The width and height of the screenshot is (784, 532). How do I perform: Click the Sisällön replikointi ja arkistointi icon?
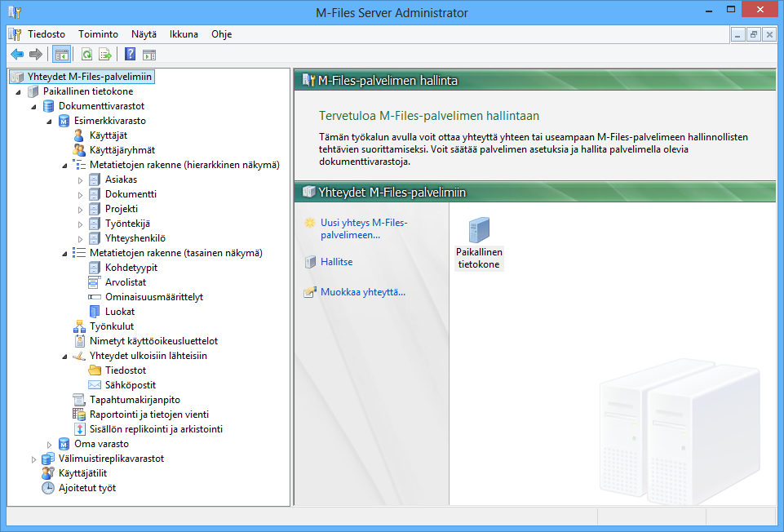(79, 429)
